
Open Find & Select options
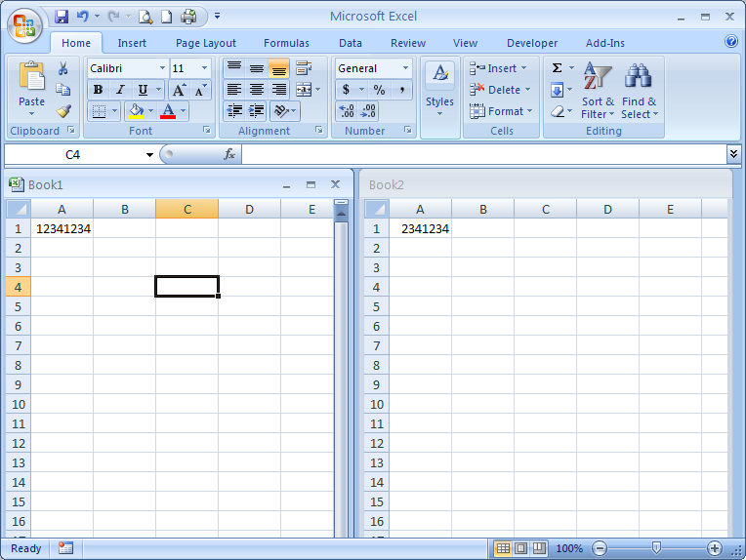tap(639, 91)
